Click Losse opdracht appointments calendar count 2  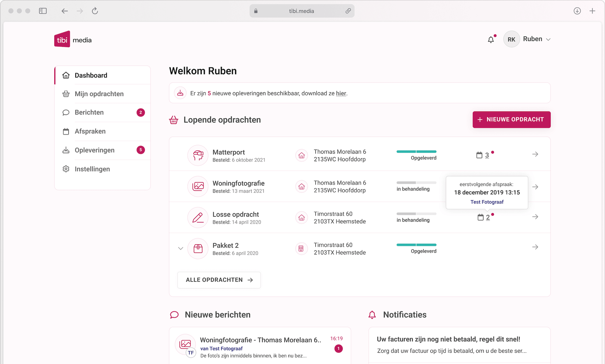tap(485, 217)
